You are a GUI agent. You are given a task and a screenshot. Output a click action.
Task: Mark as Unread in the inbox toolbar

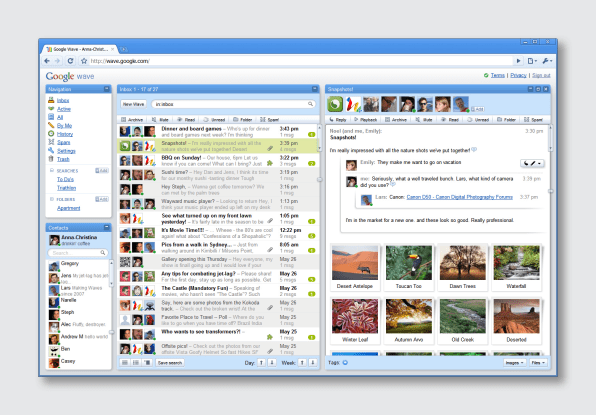(x=214, y=119)
